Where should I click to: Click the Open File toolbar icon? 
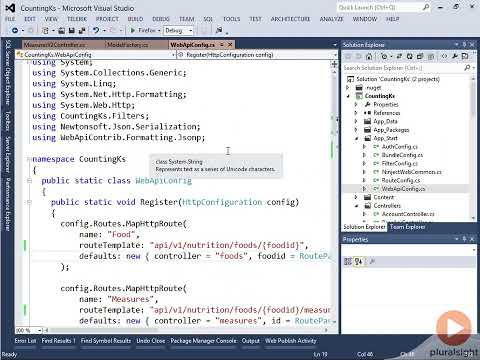pyautogui.click(x=62, y=30)
